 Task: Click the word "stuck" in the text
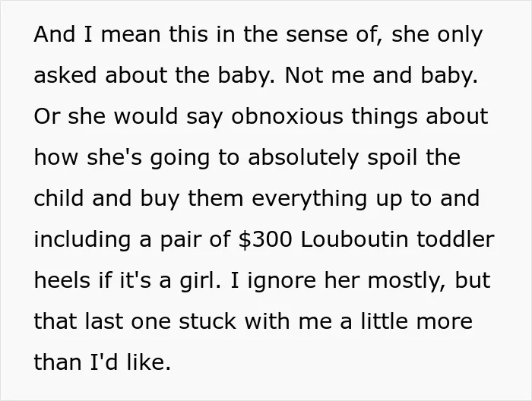click(x=207, y=321)
